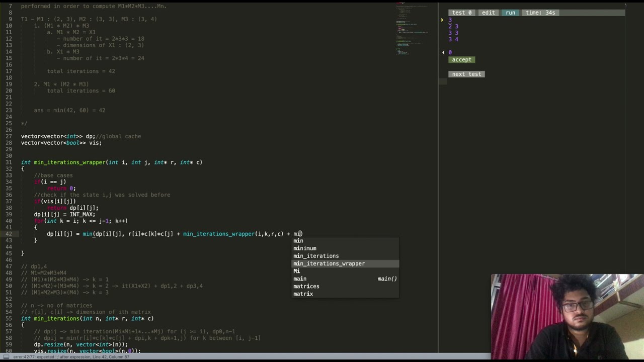This screenshot has width=644, height=362.
Task: Click the run button in test panel
Action: pyautogui.click(x=510, y=13)
